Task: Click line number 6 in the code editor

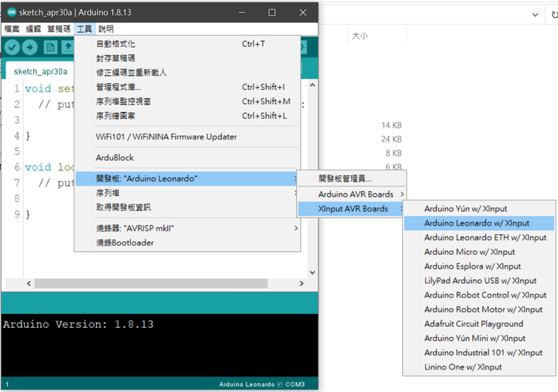Action: [x=17, y=167]
